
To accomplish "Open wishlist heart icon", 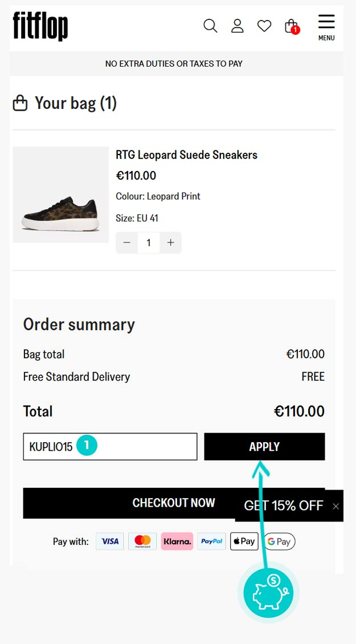I will tap(264, 26).
